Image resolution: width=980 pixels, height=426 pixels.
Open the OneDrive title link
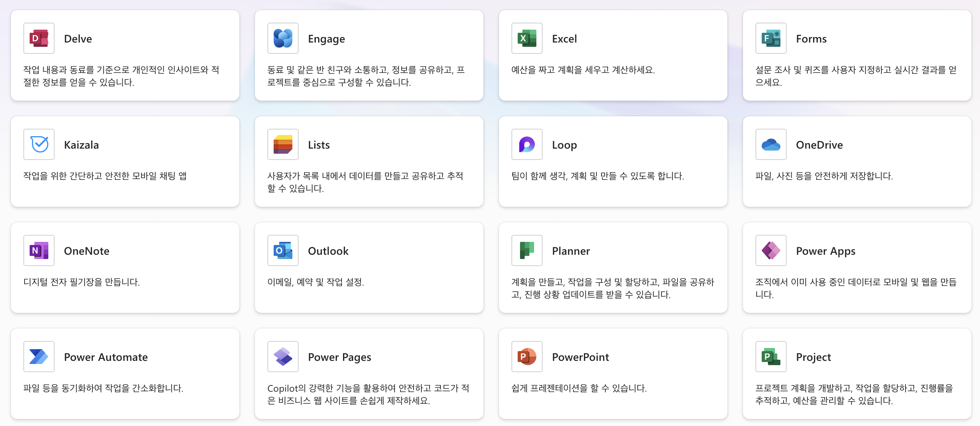pyautogui.click(x=819, y=145)
